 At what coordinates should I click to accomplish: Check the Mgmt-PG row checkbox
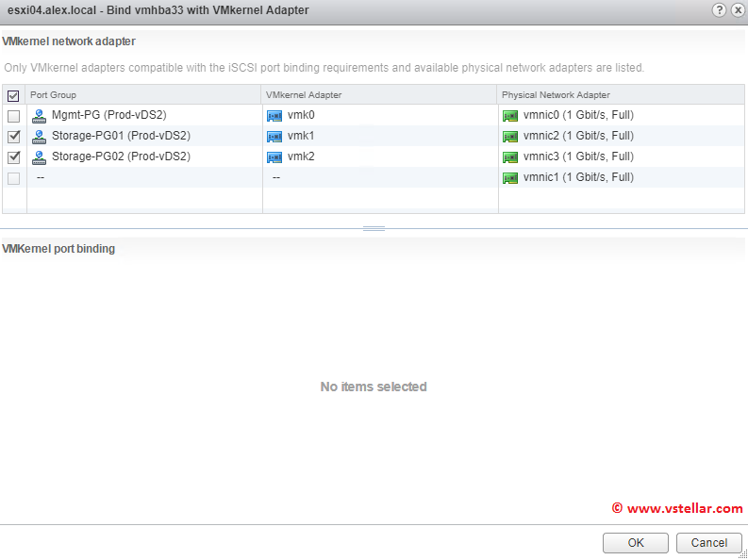pos(14,116)
